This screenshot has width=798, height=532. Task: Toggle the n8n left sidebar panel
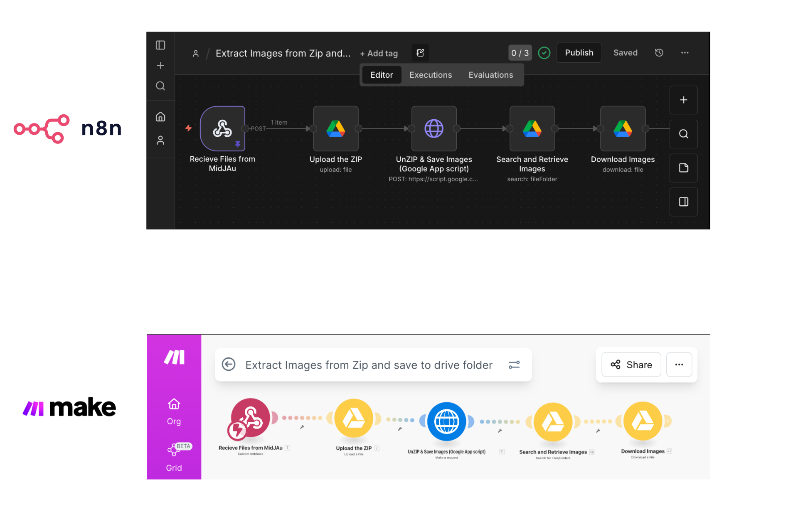[x=160, y=45]
